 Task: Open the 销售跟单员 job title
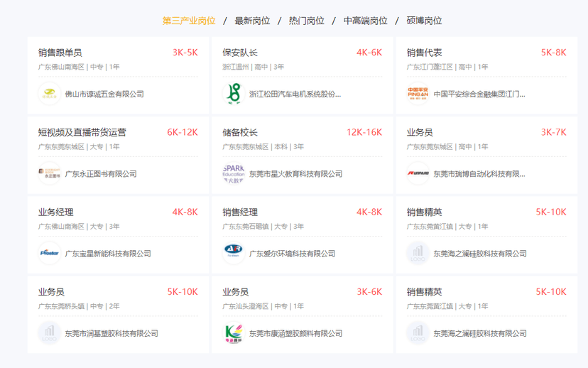(60, 53)
